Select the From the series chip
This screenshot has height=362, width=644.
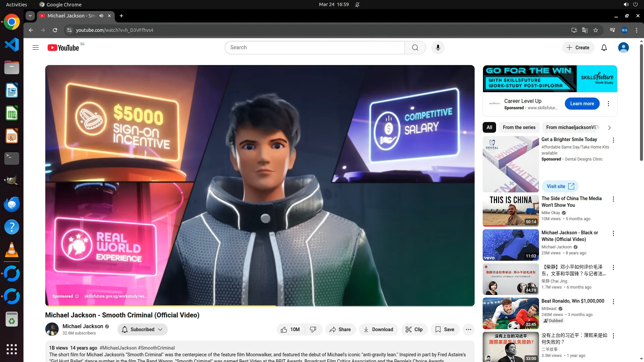click(519, 127)
